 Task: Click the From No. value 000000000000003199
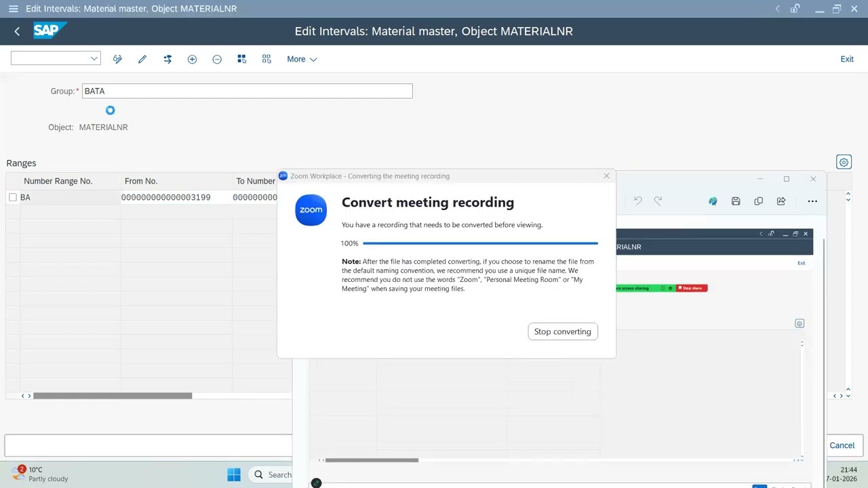coord(165,197)
